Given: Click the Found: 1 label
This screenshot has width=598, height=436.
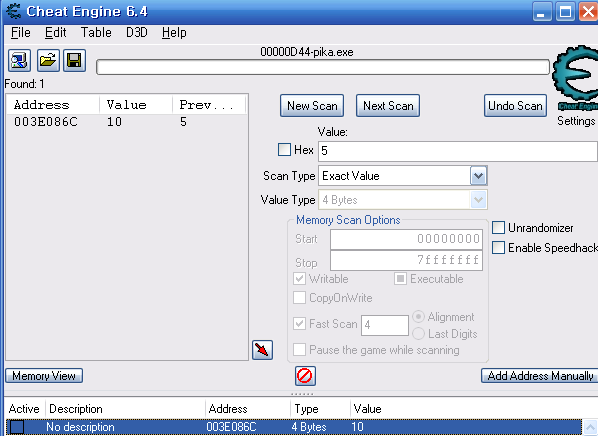Looking at the screenshot, I should 24,84.
